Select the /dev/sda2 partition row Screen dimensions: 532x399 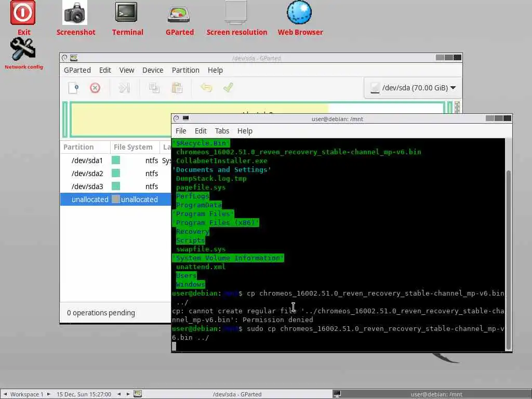coord(116,174)
